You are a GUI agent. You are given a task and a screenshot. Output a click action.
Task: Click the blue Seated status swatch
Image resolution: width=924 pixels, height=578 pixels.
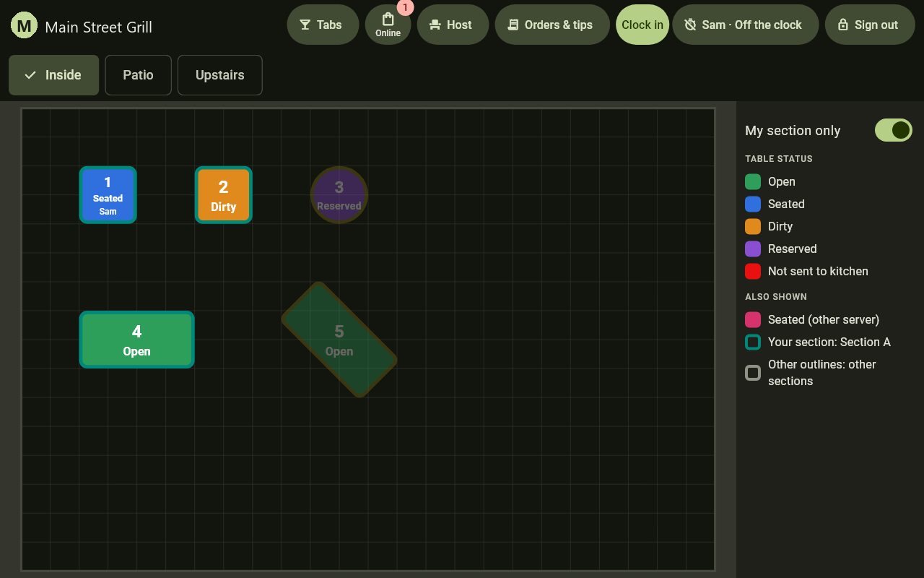(753, 204)
